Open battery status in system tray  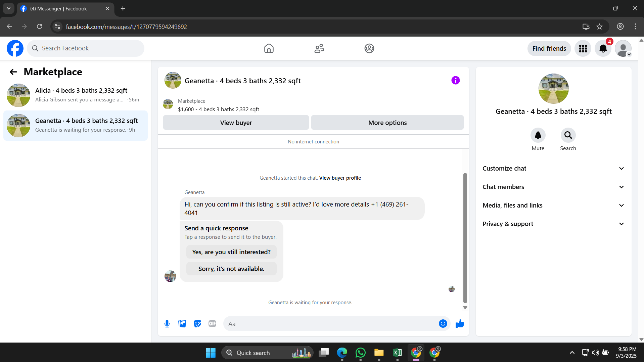pos(606,353)
